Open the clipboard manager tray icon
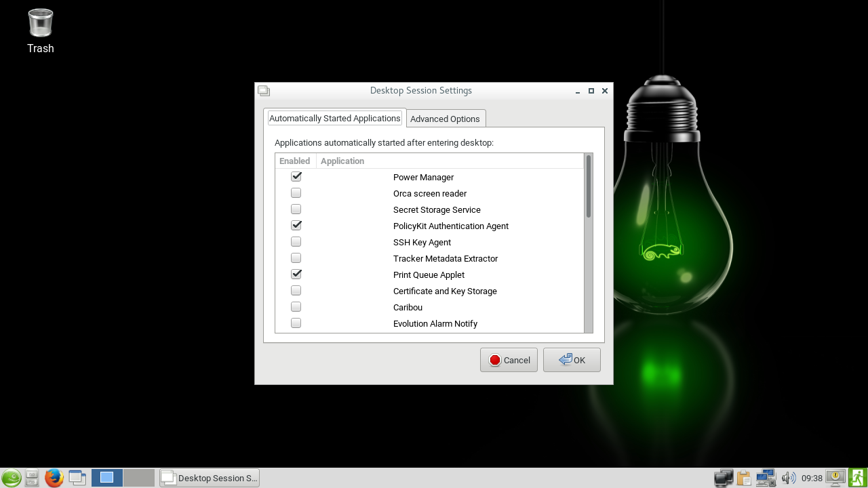Viewport: 868px width, 488px height. coord(745,478)
